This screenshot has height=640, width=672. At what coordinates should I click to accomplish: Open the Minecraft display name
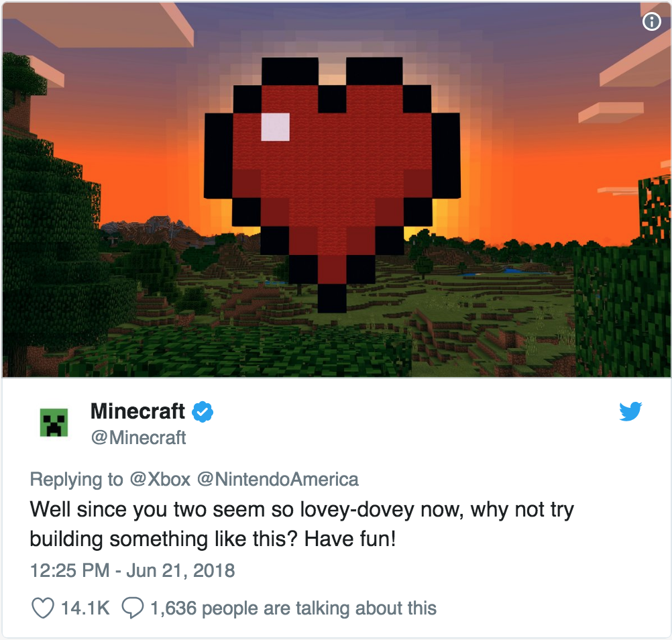(137, 411)
